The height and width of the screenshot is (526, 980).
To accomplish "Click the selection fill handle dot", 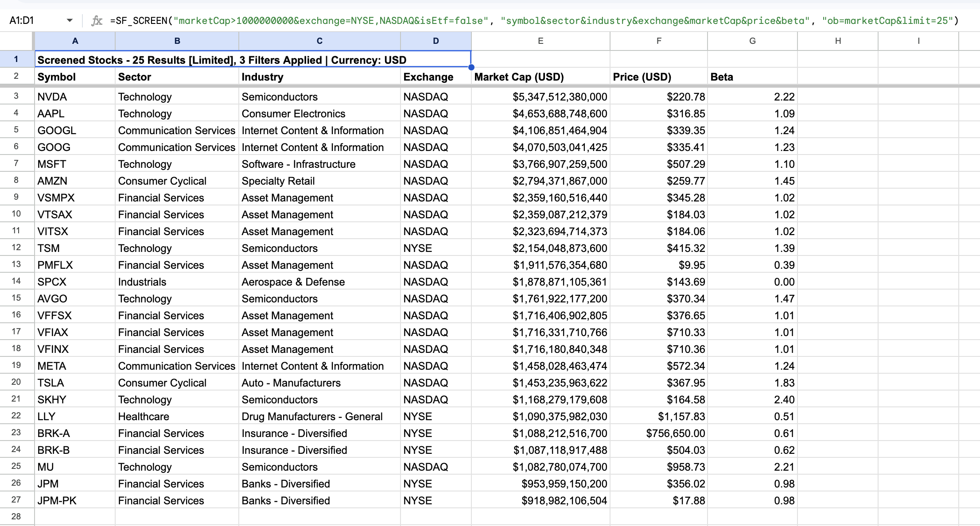I will pyautogui.click(x=471, y=67).
